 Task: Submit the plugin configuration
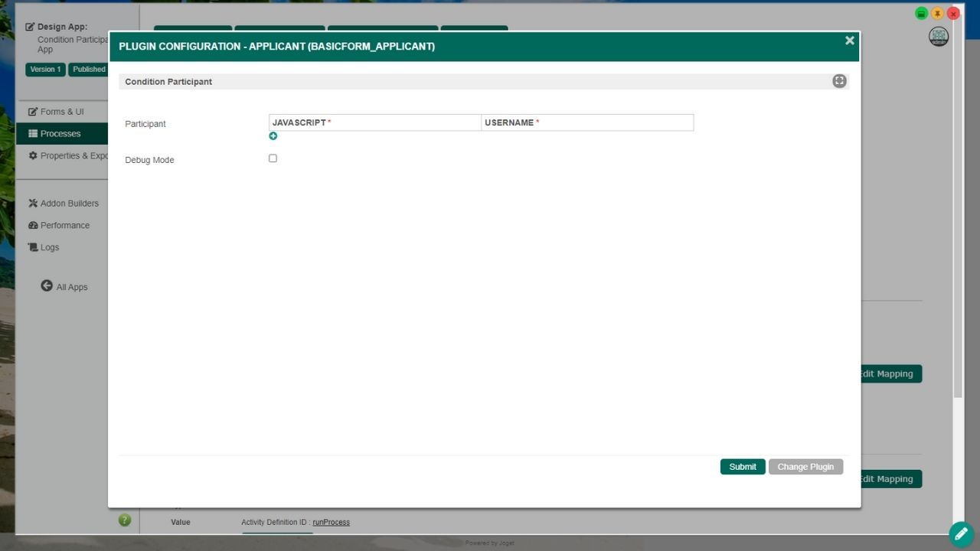point(742,467)
